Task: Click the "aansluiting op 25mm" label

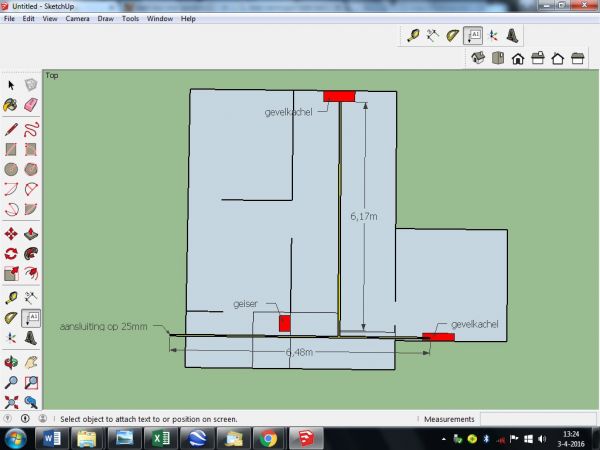Action: 103,326
